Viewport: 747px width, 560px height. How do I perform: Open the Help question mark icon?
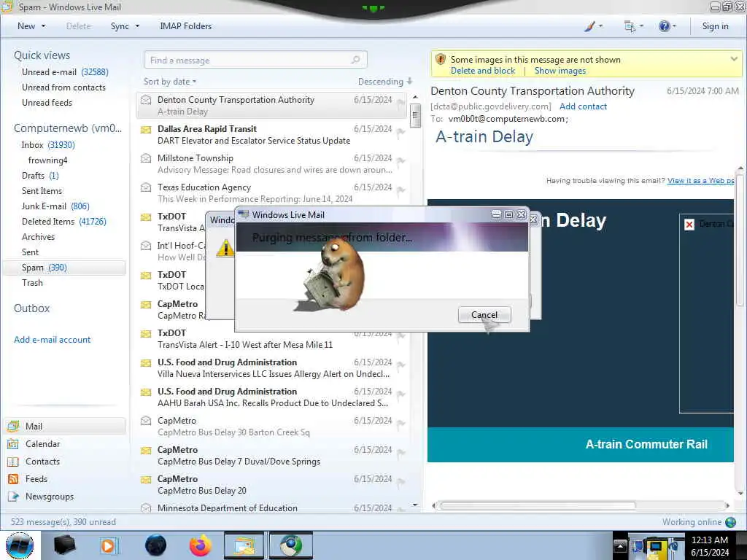pos(664,26)
